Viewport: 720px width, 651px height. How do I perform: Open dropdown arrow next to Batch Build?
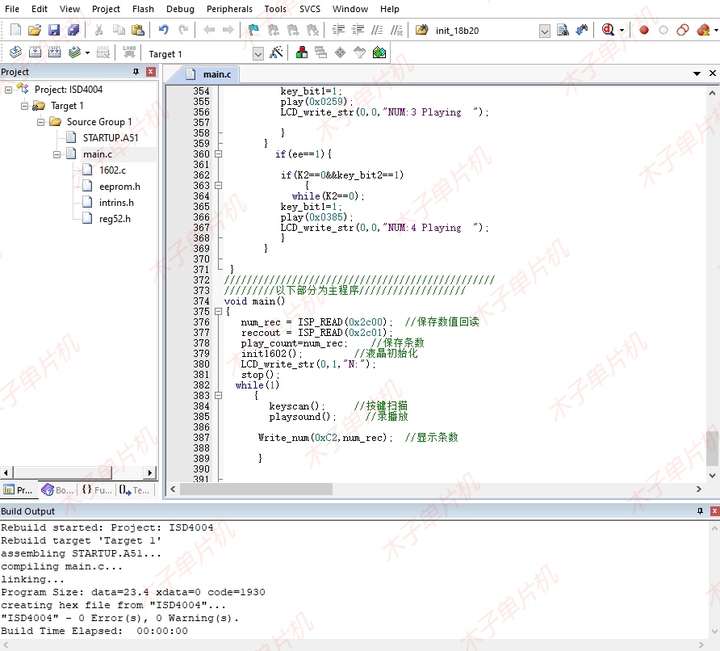(x=87, y=53)
